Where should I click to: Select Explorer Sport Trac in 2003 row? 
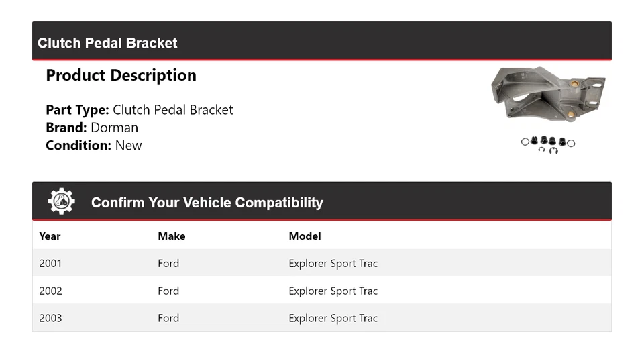[333, 318]
